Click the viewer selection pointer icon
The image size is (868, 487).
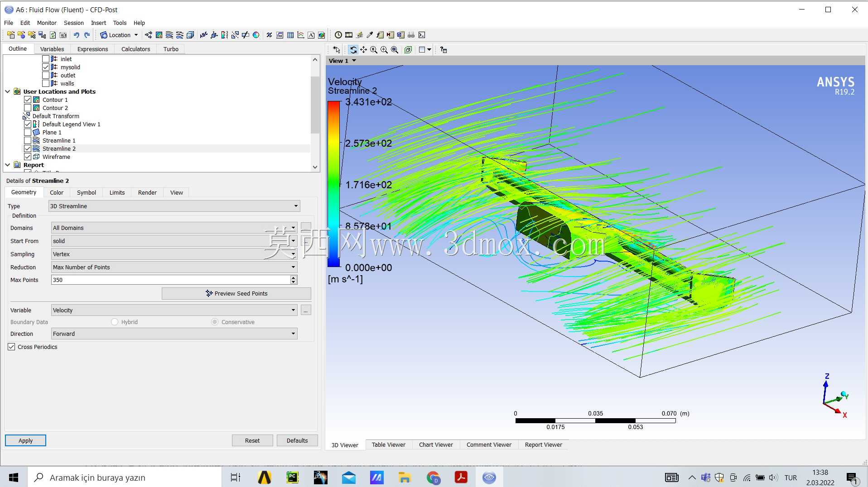coord(336,50)
